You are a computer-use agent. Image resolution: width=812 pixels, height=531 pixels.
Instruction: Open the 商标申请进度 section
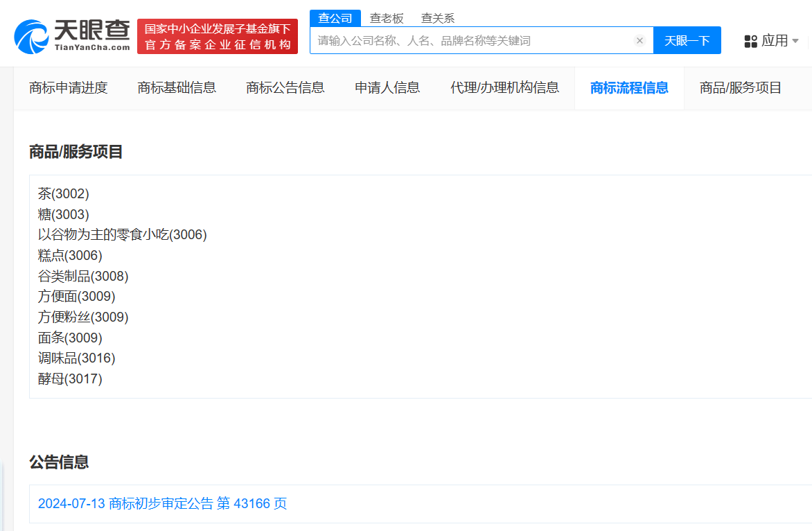tap(68, 88)
